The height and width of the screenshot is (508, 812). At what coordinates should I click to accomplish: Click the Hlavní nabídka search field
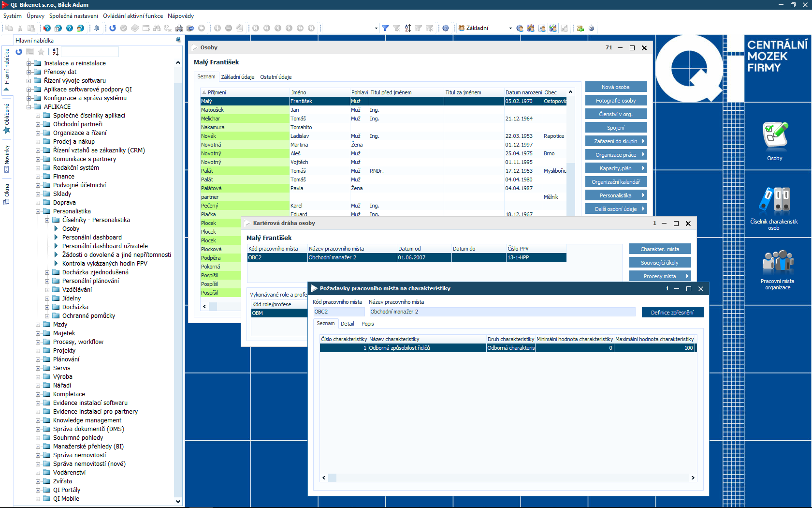[90, 52]
